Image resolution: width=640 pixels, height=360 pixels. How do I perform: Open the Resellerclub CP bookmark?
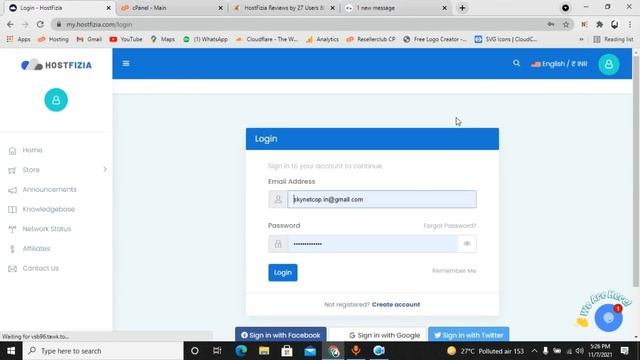[x=371, y=39]
